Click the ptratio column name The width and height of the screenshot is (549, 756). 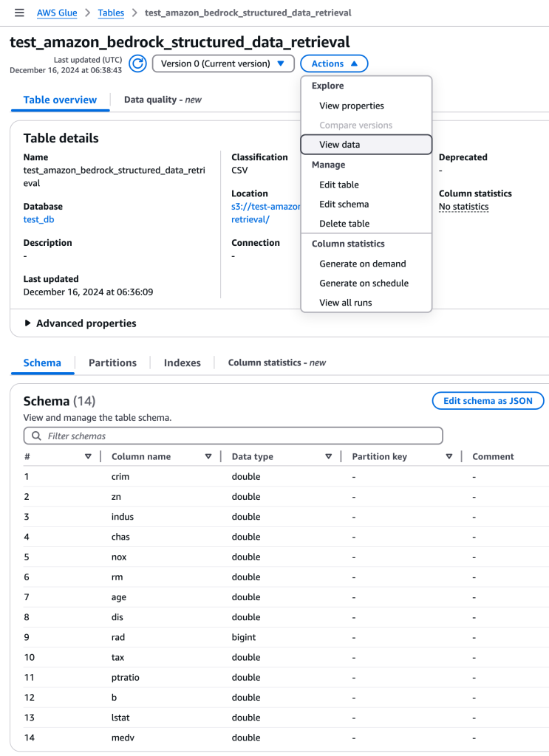point(126,678)
